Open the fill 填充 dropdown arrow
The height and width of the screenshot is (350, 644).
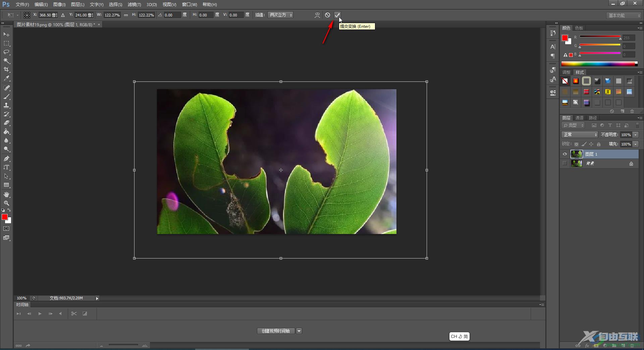tap(636, 144)
